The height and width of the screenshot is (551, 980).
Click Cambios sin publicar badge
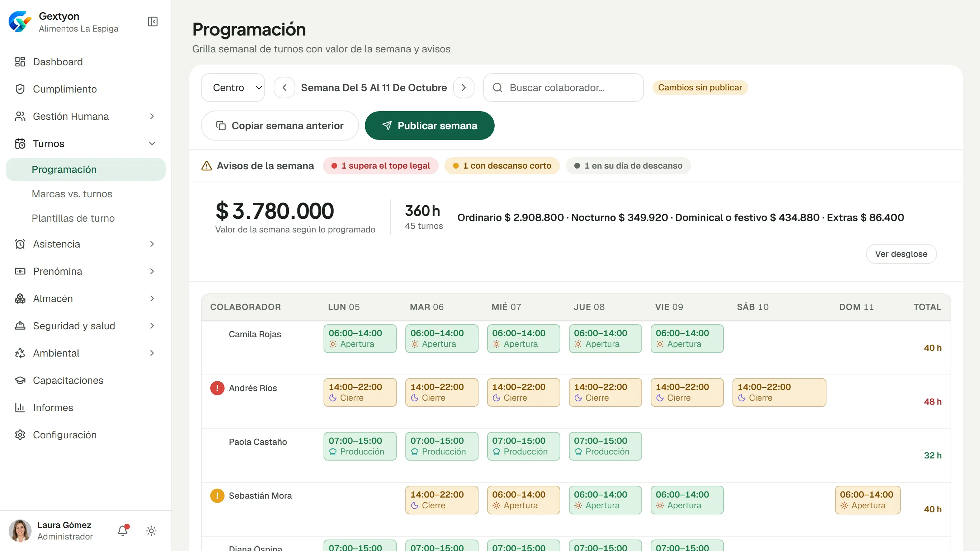tap(700, 88)
